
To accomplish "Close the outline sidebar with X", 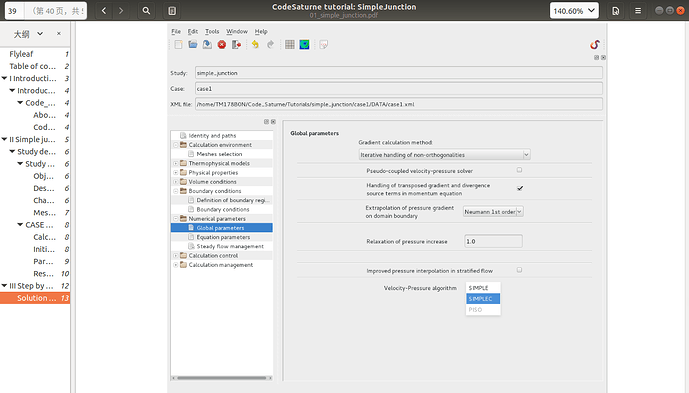I will click(59, 33).
